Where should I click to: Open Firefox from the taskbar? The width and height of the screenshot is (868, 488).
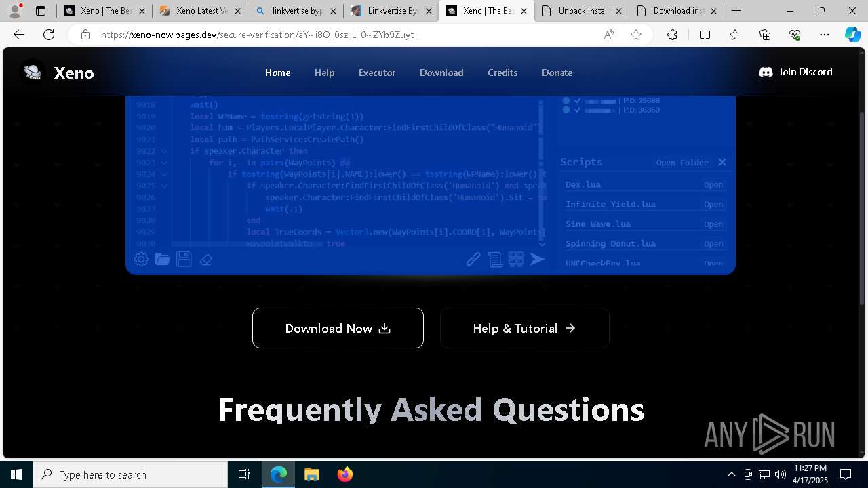coord(344,474)
